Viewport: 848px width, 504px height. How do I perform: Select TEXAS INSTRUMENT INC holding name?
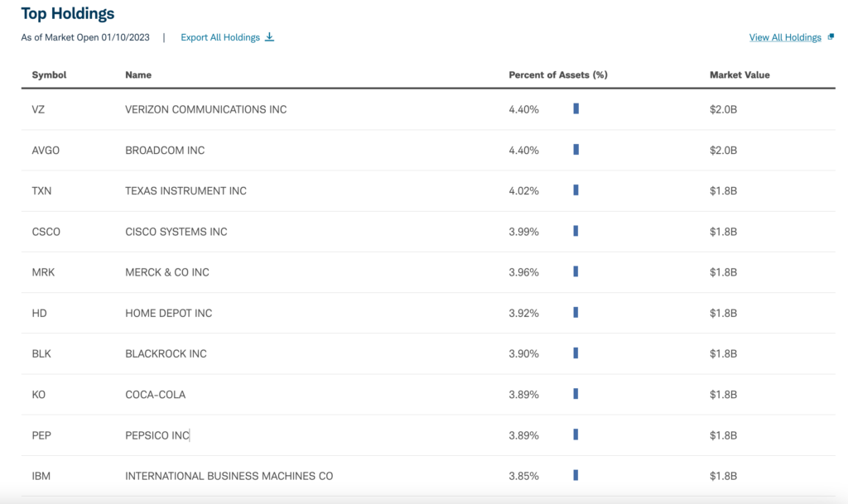[185, 190]
